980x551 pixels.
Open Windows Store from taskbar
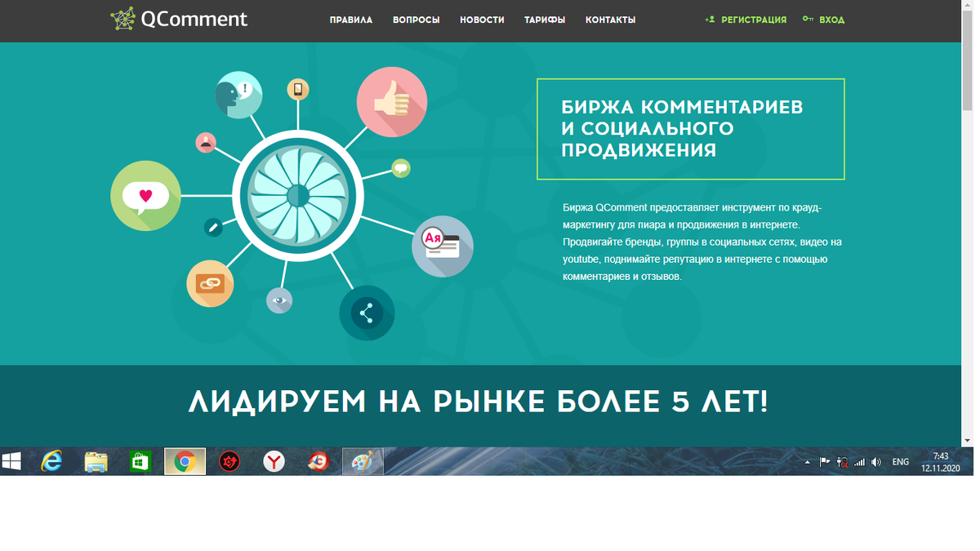coord(140,462)
